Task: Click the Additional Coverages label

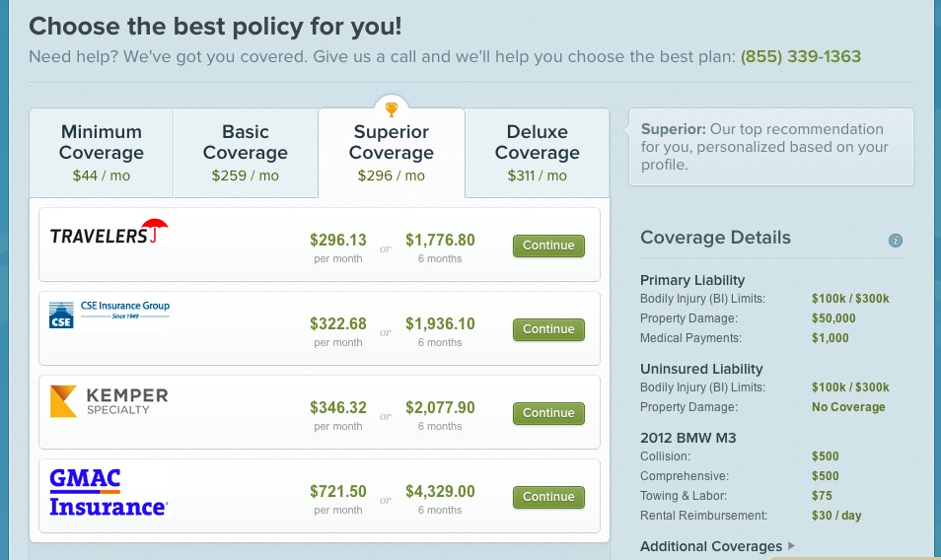Action: pyautogui.click(x=710, y=546)
